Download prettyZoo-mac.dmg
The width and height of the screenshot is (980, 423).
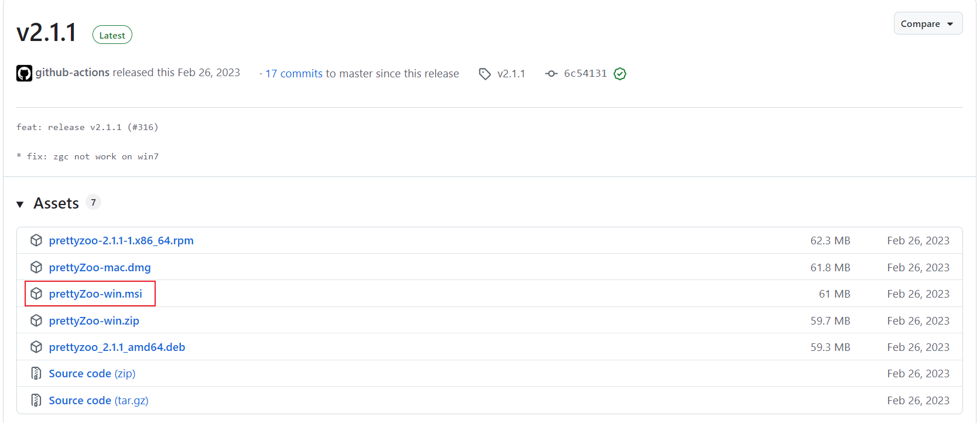[100, 267]
